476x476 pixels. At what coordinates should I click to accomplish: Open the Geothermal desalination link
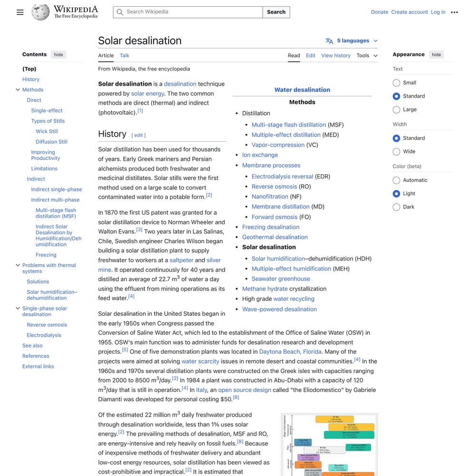(275, 237)
